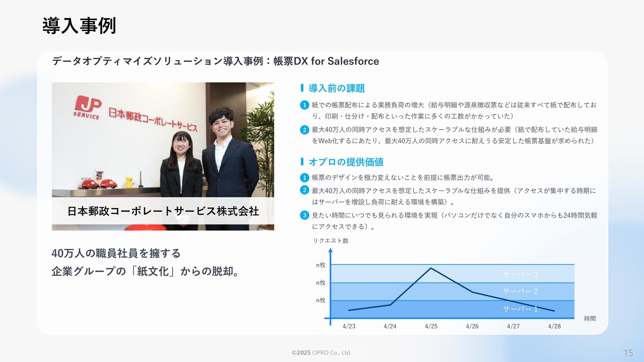644x362 pixels.
Task: Click number 1 bullet under 導入前の課題
Action: (304, 105)
